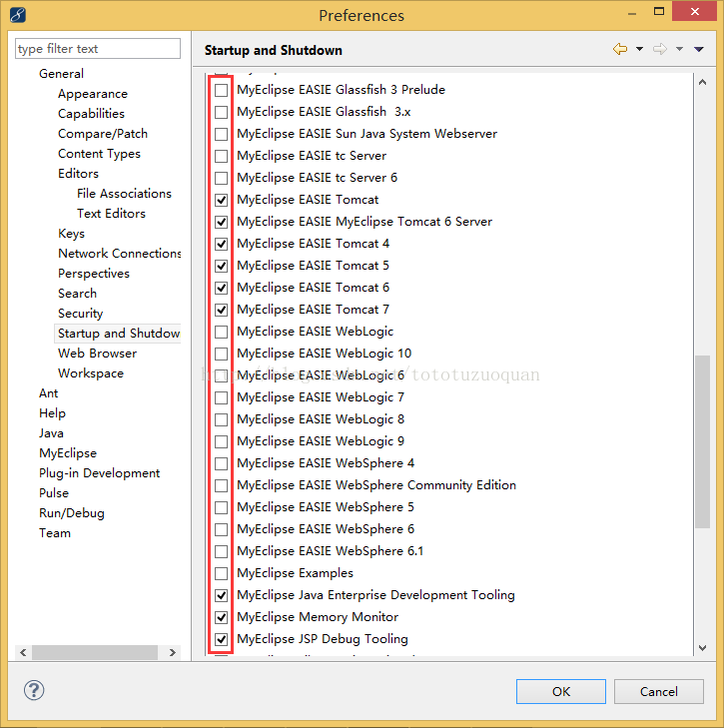This screenshot has height=728, width=724.
Task: Select MyEclipse category in tree
Action: point(68,453)
